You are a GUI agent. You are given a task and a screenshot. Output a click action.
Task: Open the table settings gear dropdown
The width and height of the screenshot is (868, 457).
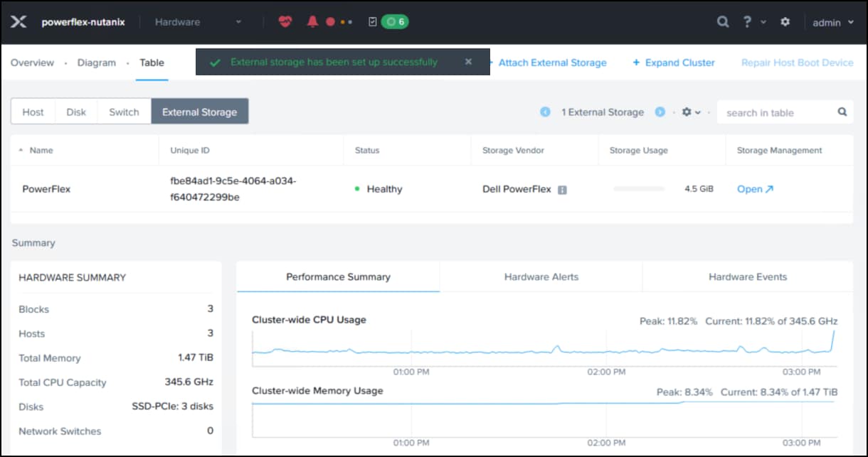[x=692, y=112]
